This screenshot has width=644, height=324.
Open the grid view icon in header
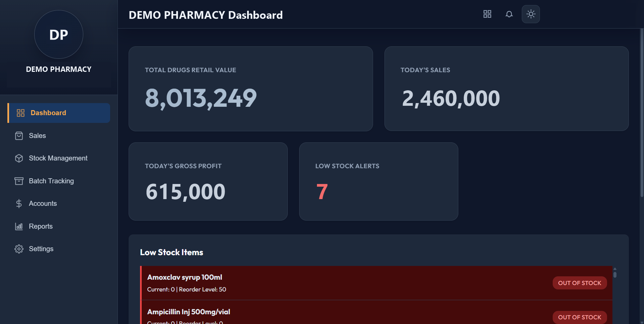(x=487, y=14)
